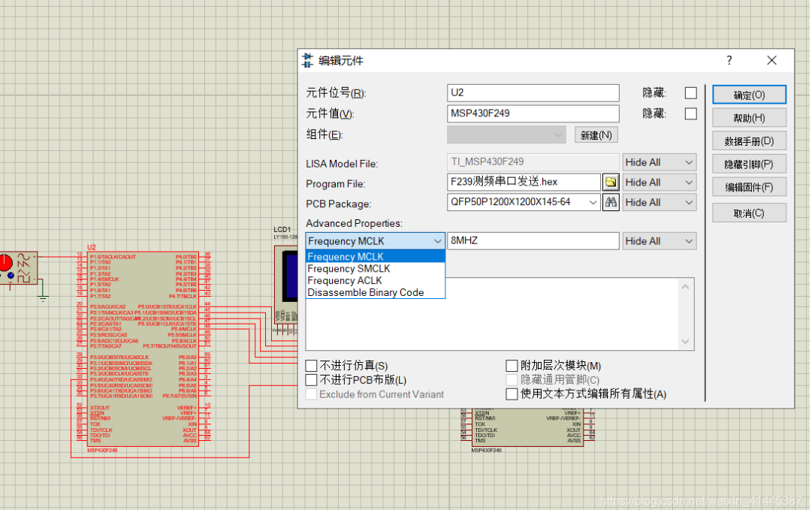Click the 编辑固件(F) button

tap(749, 187)
